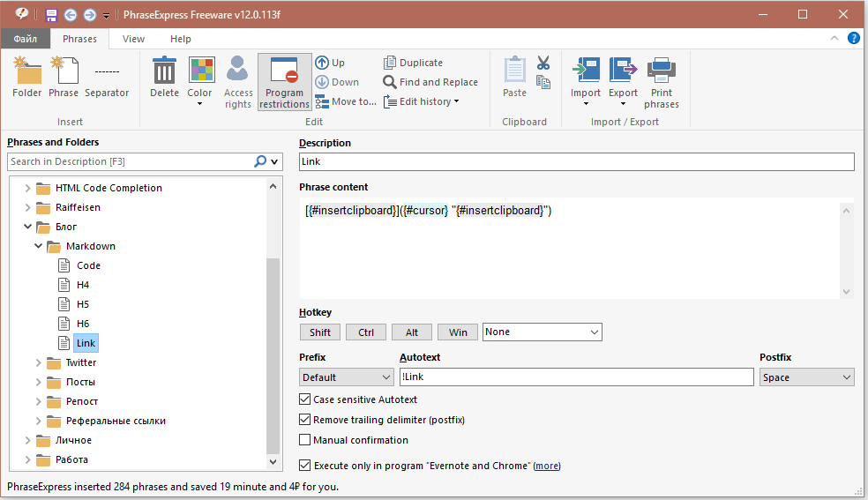This screenshot has height=500, width=868.
Task: Select the H4 phrase
Action: coord(83,285)
